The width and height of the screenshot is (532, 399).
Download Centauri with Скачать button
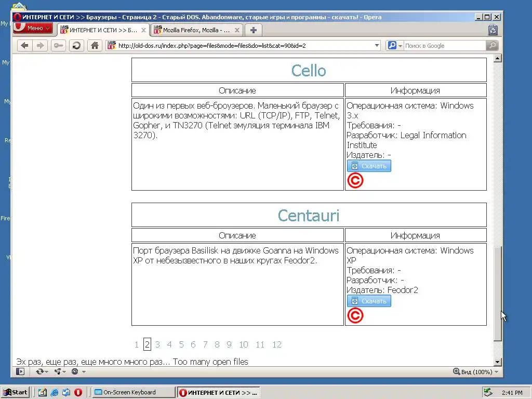(x=369, y=301)
